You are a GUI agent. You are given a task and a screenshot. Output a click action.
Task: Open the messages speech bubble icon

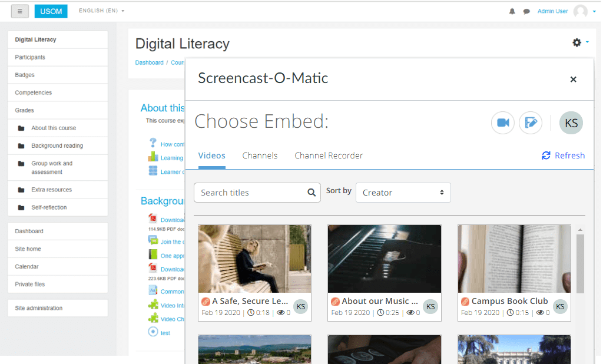(x=526, y=12)
